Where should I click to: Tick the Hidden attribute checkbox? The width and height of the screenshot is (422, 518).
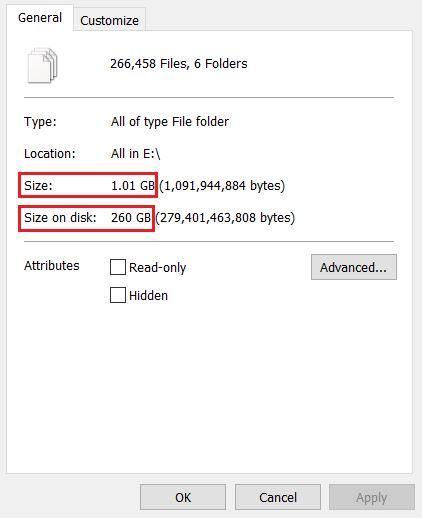pos(118,295)
